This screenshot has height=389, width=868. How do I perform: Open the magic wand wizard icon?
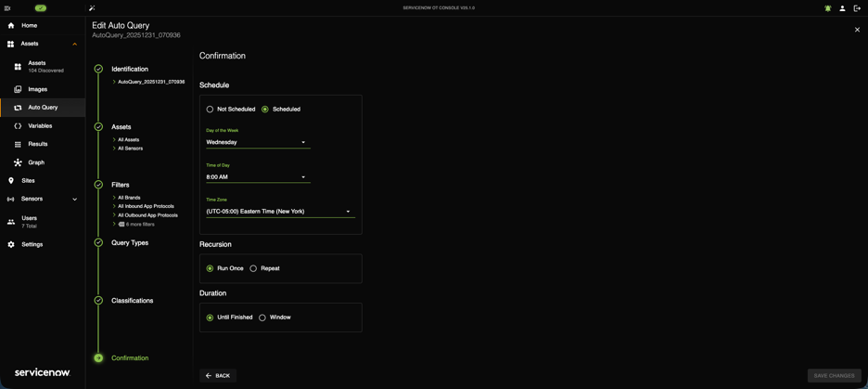point(92,8)
